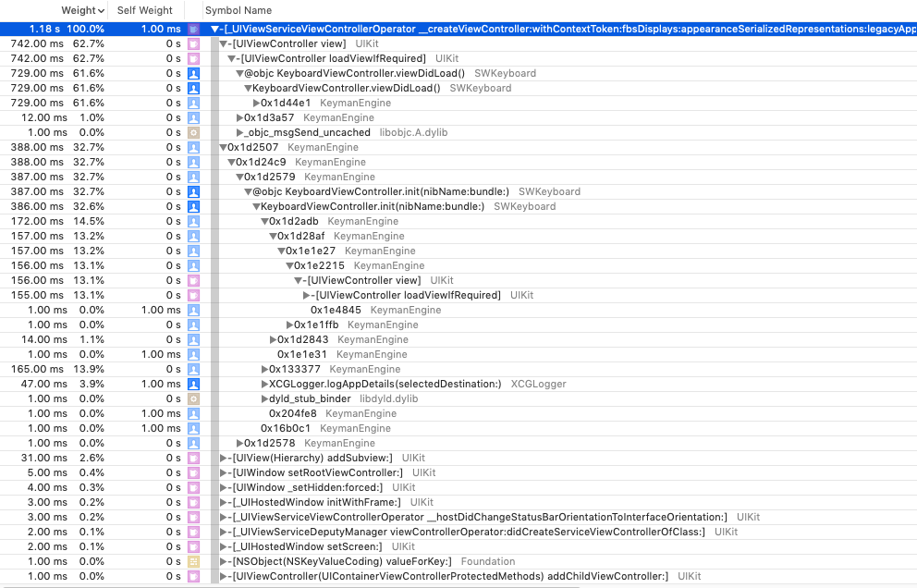Select the 0x16b0c1 KeymanEngine row
The height and width of the screenshot is (588, 917).
458,428
